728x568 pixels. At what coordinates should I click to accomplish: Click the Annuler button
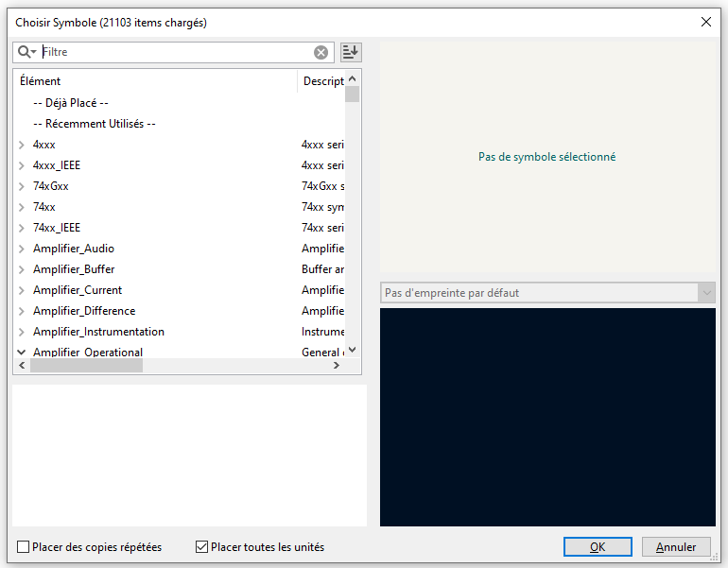tap(676, 547)
